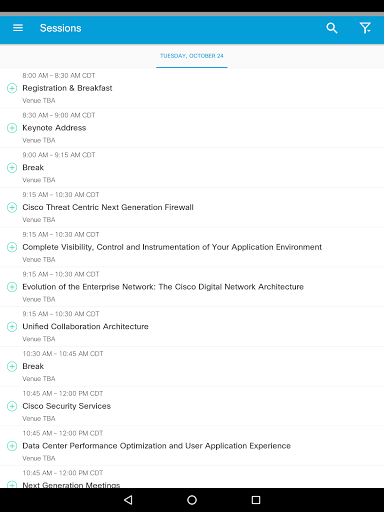The width and height of the screenshot is (384, 512).
Task: Open the session filter icon
Action: point(365,28)
